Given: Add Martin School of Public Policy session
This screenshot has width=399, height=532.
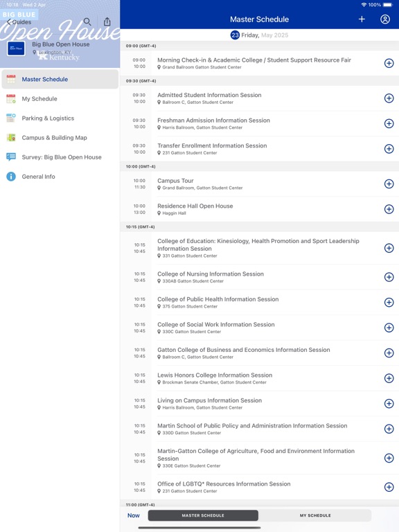Looking at the screenshot, I should tap(389, 429).
